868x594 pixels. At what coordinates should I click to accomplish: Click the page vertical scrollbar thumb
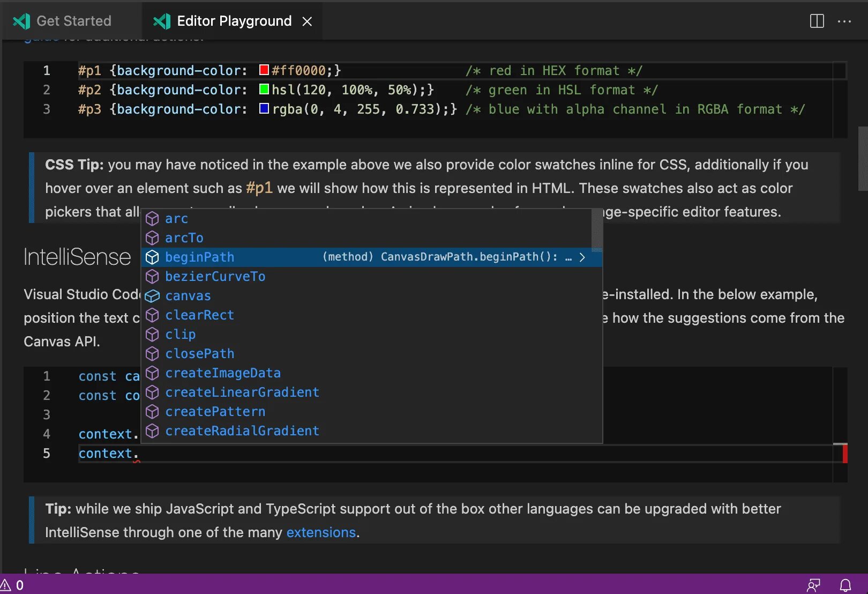[863, 159]
